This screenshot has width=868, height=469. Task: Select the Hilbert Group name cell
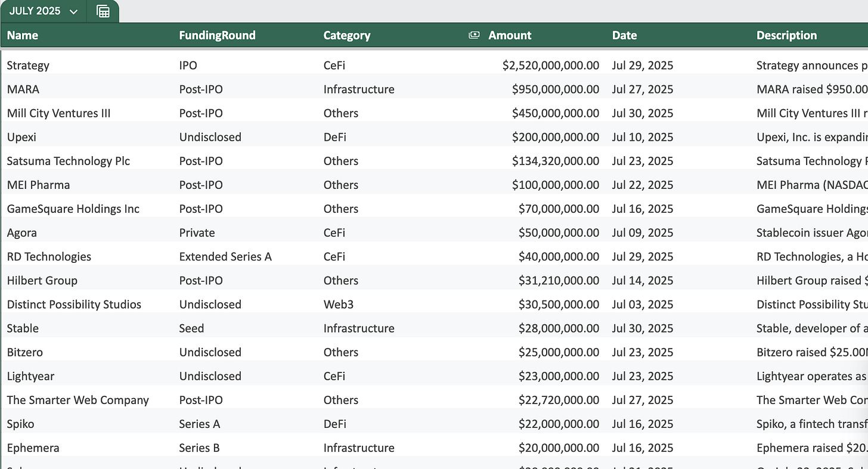[42, 280]
